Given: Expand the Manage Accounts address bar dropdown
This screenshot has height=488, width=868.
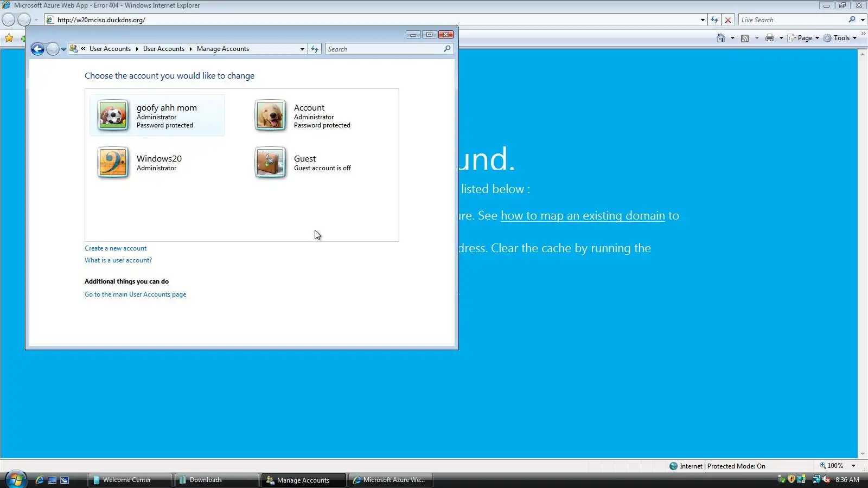Looking at the screenshot, I should coord(302,49).
